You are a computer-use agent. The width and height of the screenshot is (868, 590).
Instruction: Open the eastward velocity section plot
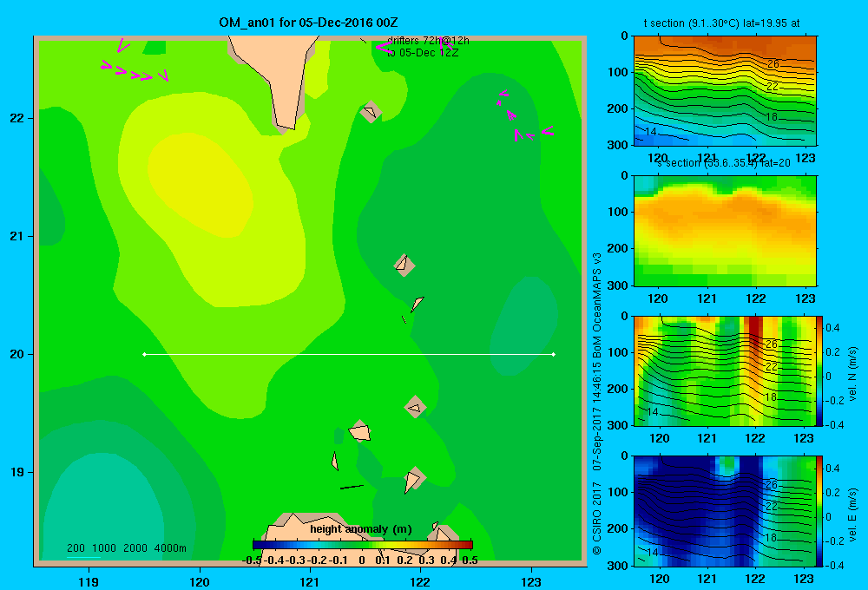click(724, 511)
